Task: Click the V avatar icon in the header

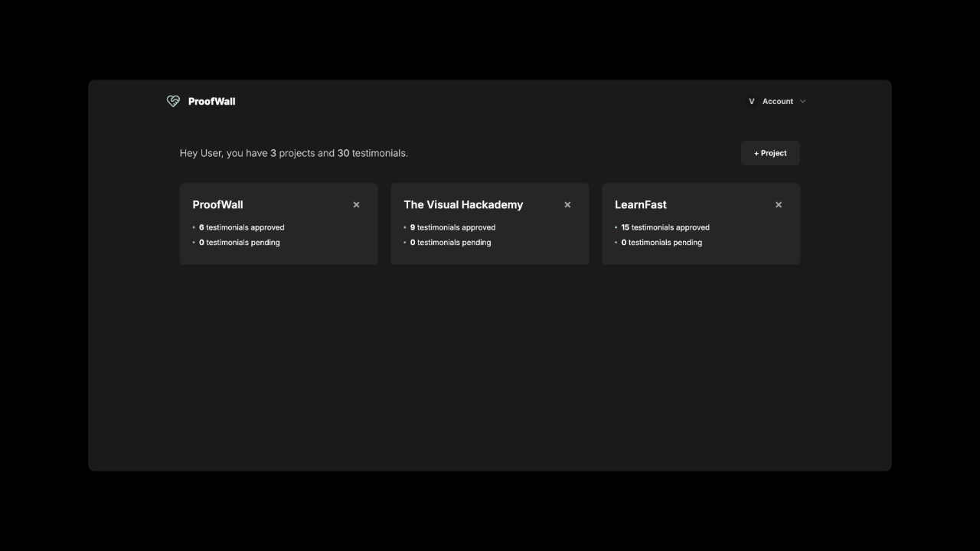Action: click(751, 101)
